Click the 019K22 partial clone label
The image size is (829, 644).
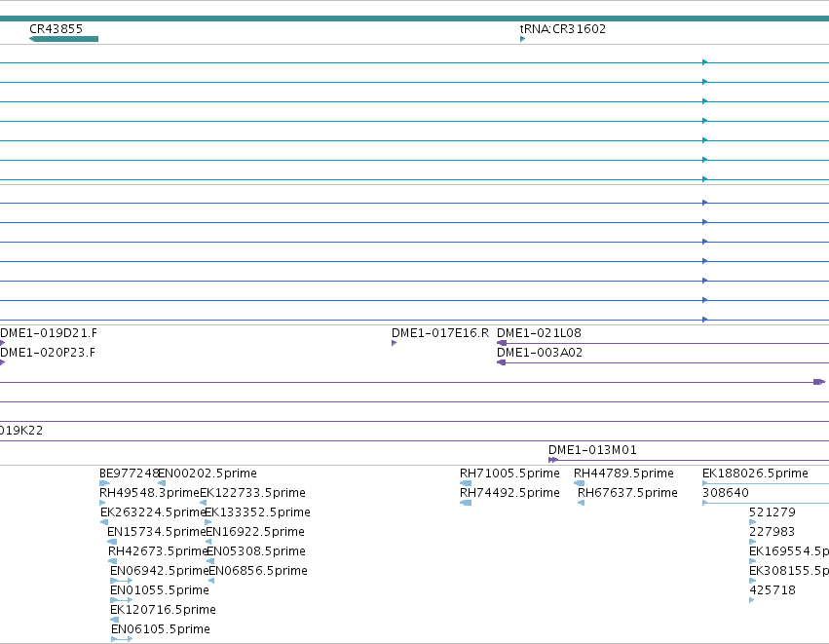pyautogui.click(x=21, y=431)
